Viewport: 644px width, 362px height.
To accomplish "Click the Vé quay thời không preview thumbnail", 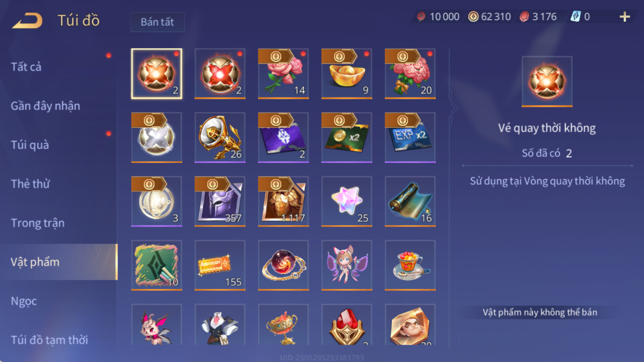I will pos(547,82).
